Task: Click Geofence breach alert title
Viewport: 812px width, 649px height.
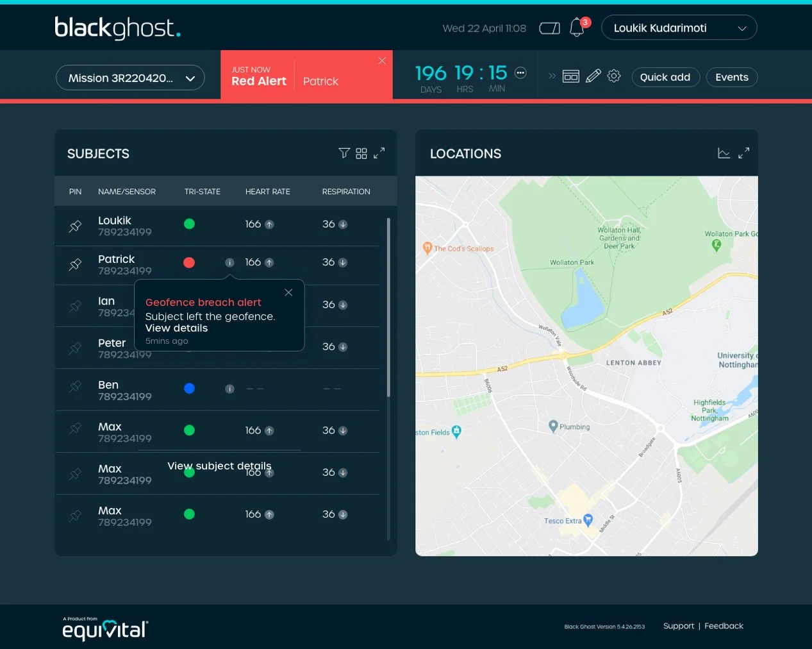Action: click(x=203, y=302)
